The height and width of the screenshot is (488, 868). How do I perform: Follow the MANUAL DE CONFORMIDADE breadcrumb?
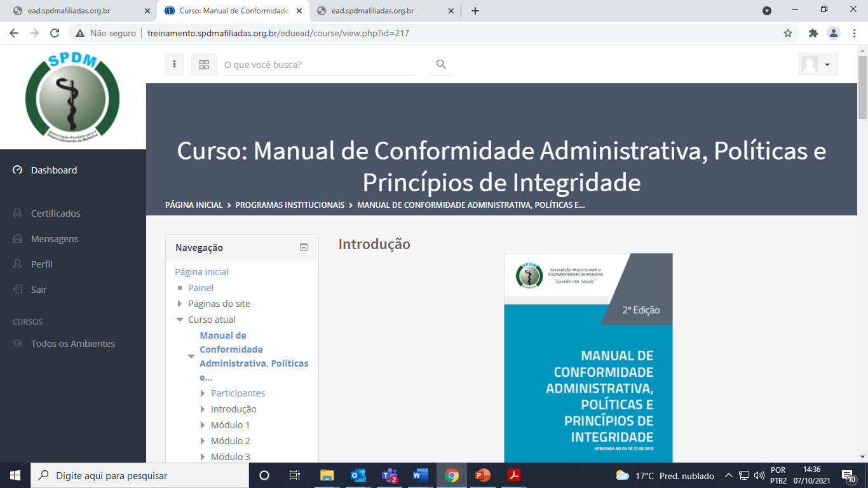click(471, 205)
